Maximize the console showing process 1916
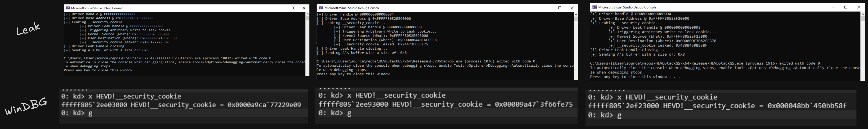The width and height of the screenshot is (868, 129). pos(845,7)
